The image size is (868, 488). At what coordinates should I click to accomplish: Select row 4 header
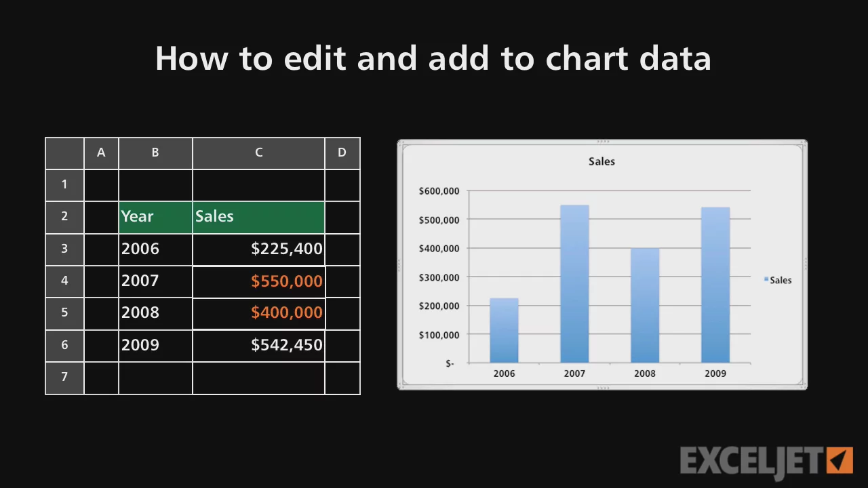tap(64, 281)
